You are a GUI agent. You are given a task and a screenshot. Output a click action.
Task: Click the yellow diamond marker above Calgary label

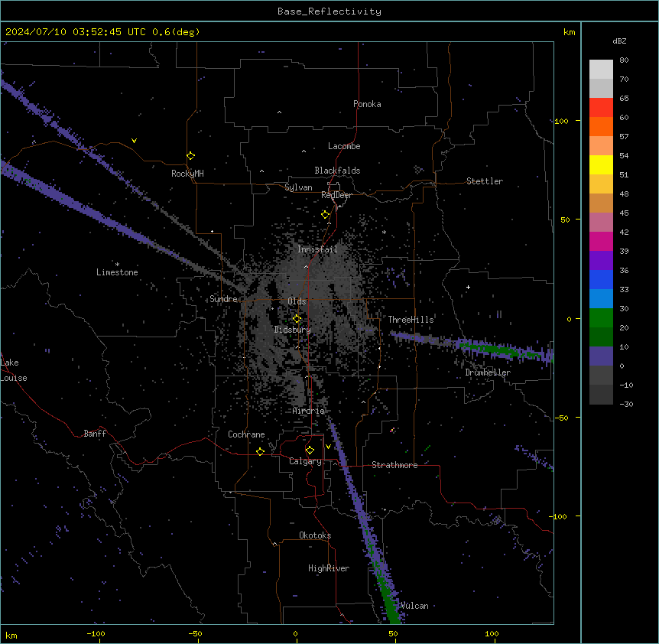[310, 450]
